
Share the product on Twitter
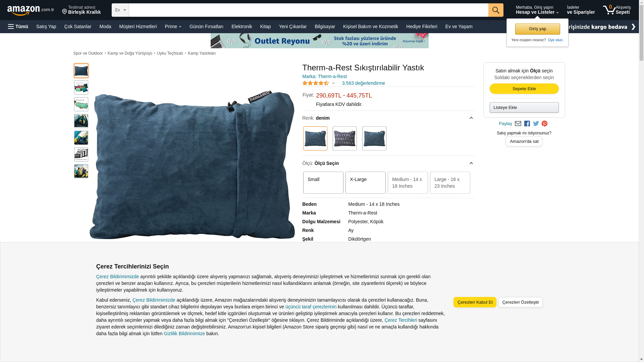pos(536,124)
